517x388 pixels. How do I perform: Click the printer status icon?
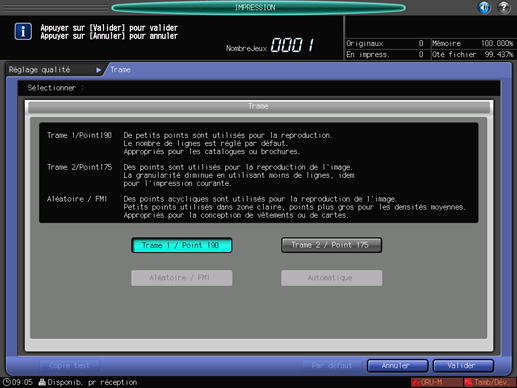click(x=42, y=382)
